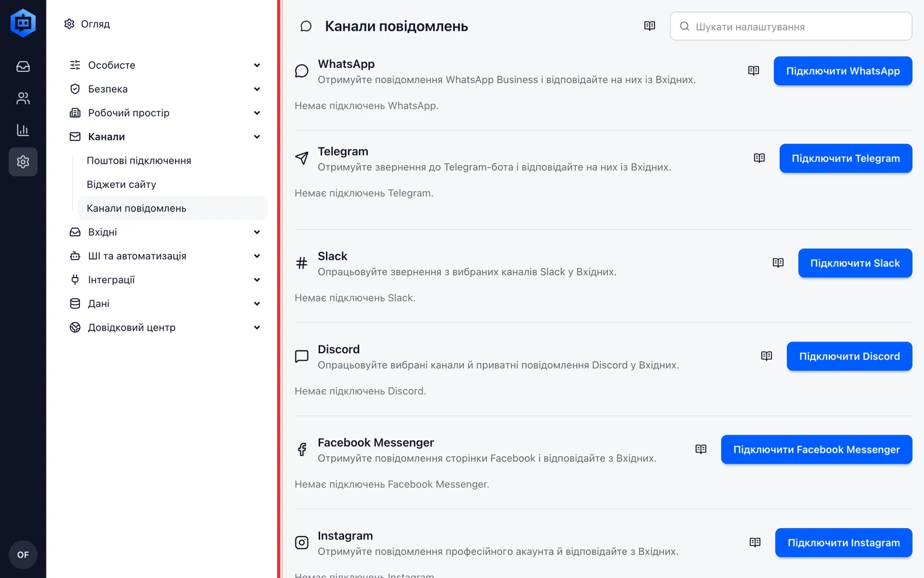Image resolution: width=924 pixels, height=578 pixels.
Task: Open the Settings gear icon in rail
Action: point(23,162)
